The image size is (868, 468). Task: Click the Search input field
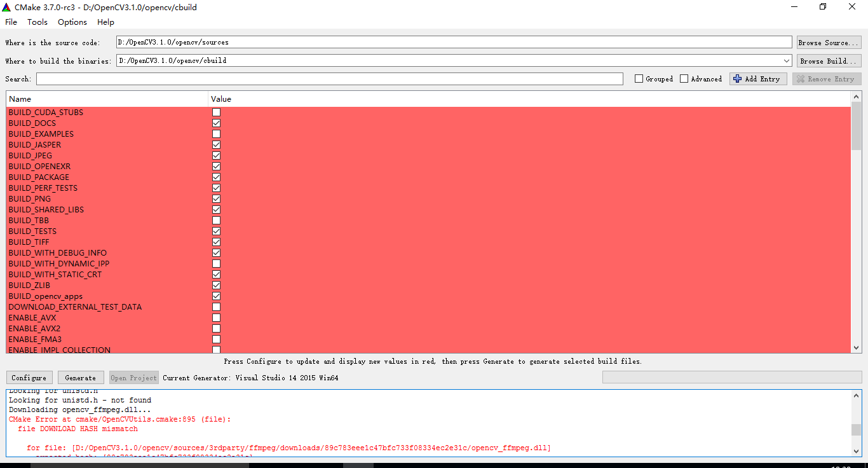point(330,79)
